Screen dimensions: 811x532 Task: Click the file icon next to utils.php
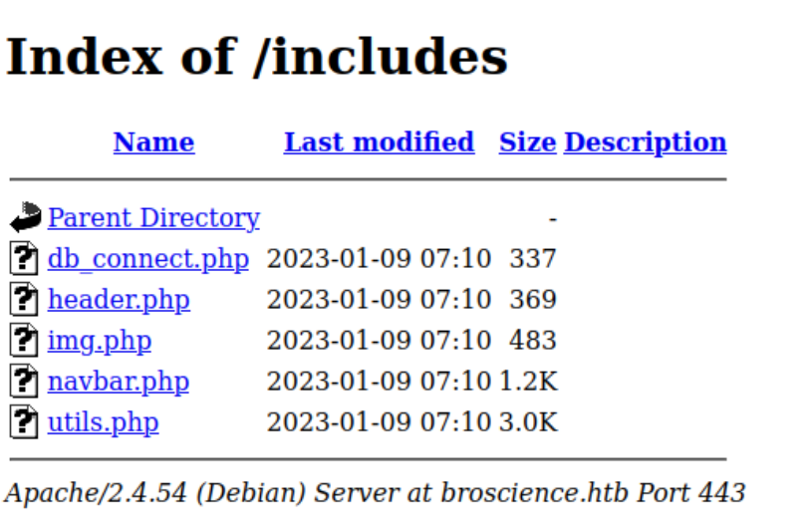(26, 422)
